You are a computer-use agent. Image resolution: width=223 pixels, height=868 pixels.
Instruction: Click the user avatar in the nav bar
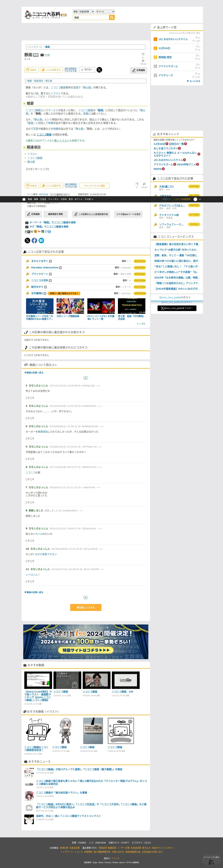coord(195,199)
